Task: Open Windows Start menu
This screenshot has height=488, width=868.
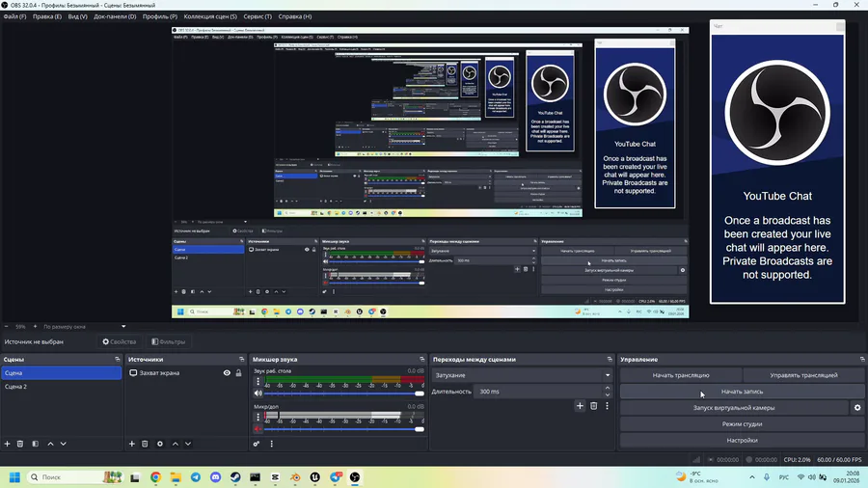Action: (14, 477)
